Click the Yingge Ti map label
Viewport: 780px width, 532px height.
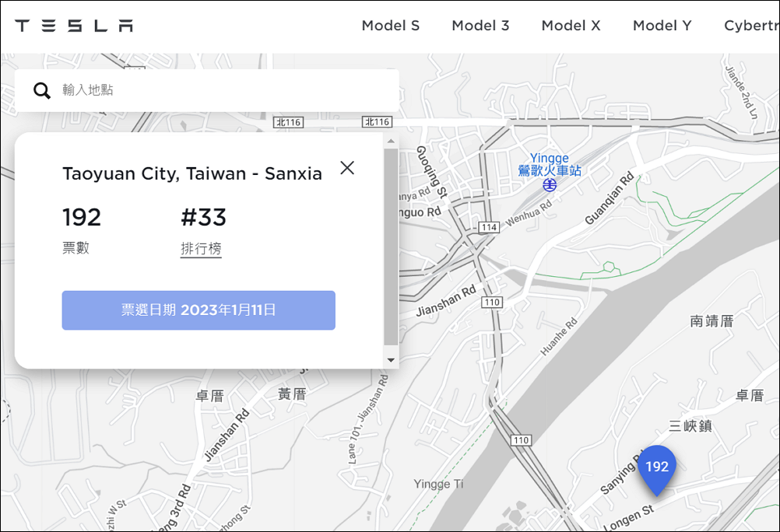(x=438, y=484)
